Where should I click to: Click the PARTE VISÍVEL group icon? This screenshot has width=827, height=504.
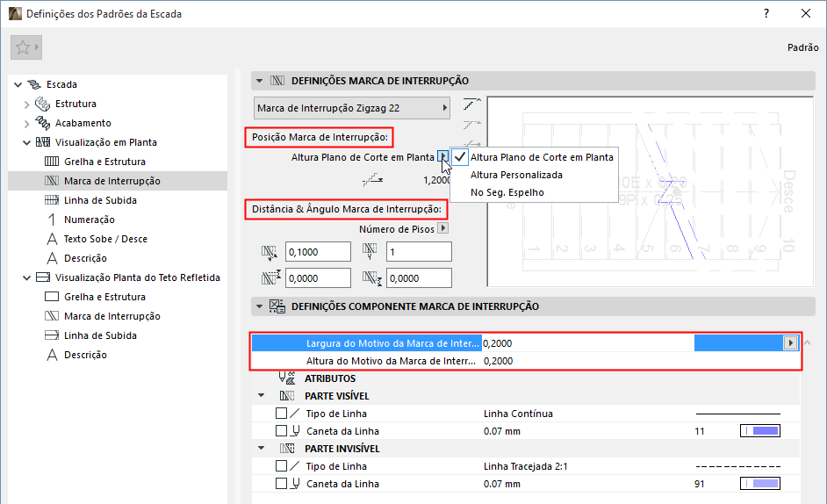pos(287,396)
